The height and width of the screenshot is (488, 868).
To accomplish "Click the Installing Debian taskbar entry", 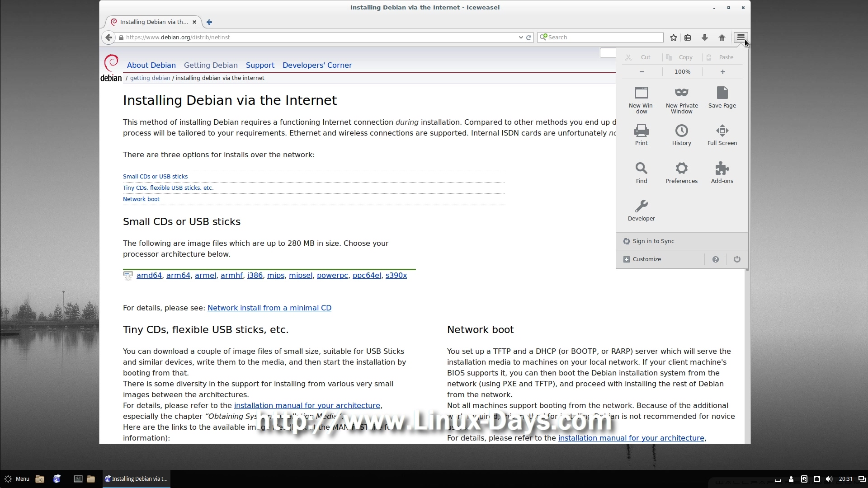I will coord(137,479).
